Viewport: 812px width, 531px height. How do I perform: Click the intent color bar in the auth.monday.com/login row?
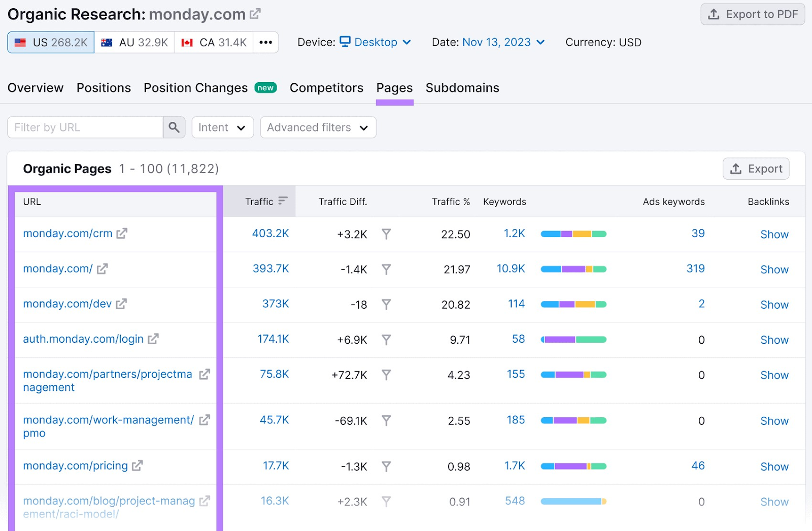pos(573,340)
